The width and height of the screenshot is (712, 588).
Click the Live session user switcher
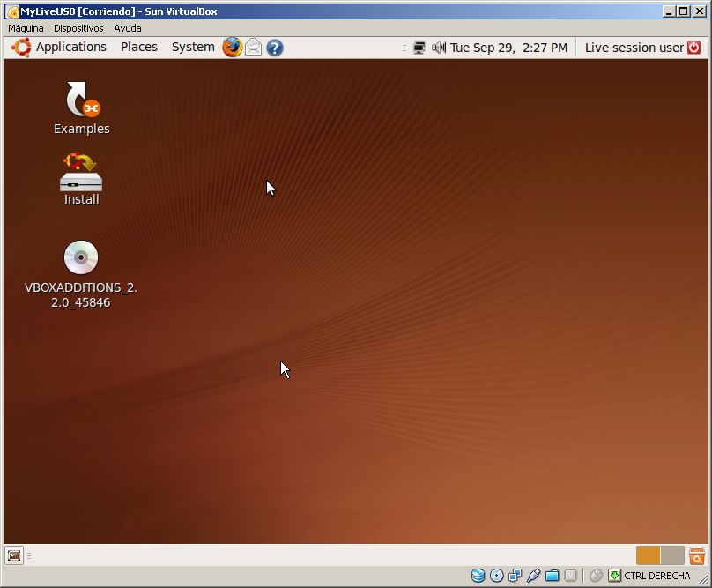(634, 48)
